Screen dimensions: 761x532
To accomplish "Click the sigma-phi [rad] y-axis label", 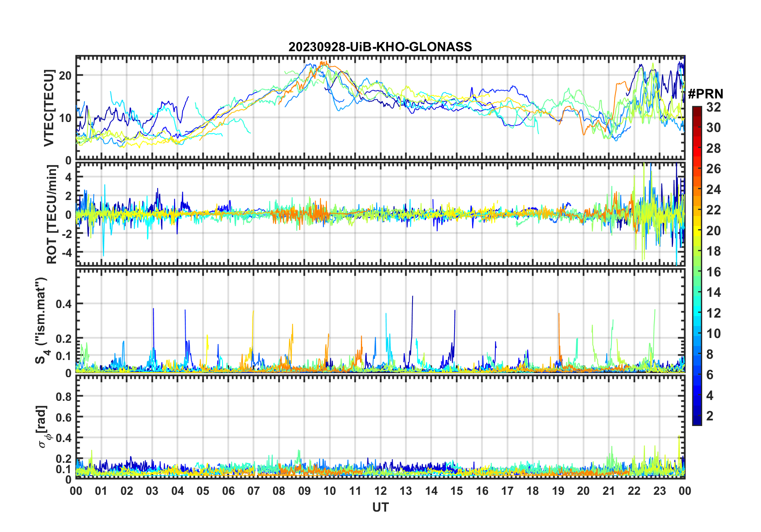I will click(x=43, y=427).
